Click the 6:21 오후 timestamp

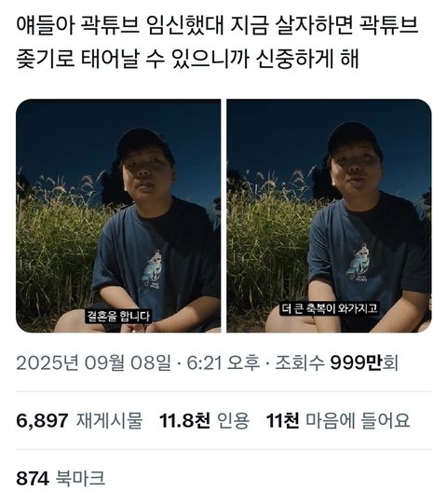click(x=223, y=363)
